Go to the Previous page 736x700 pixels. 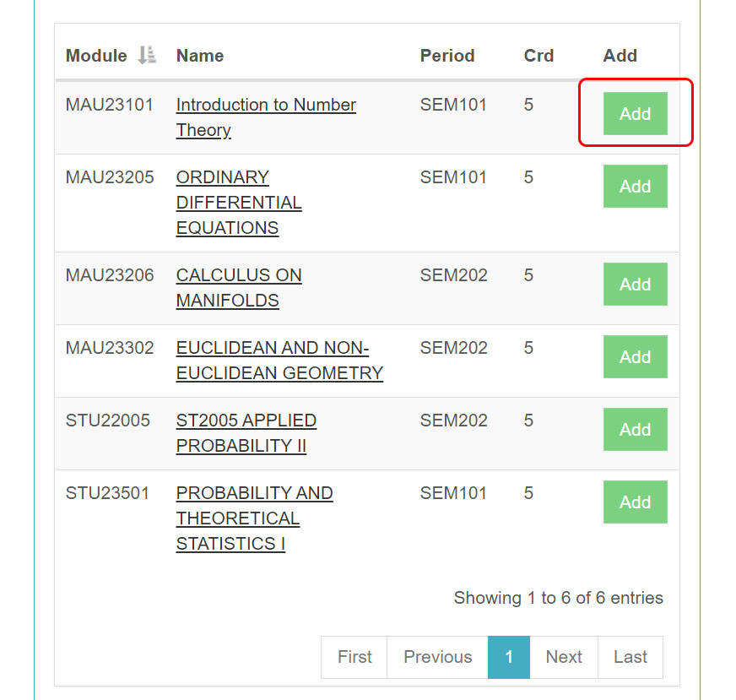[437, 657]
